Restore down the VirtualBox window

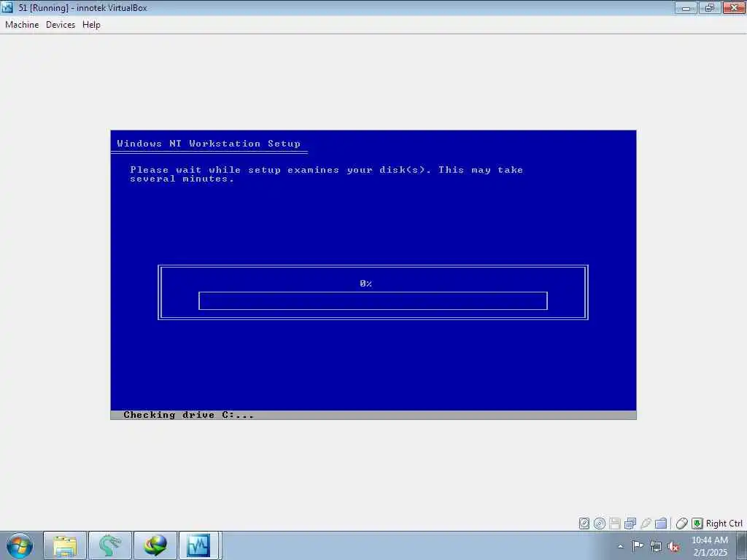pos(710,7)
